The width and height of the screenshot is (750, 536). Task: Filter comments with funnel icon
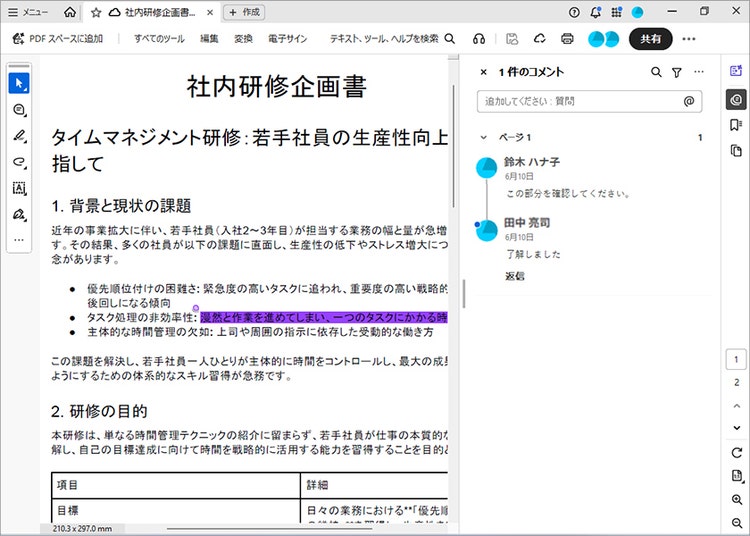(677, 72)
